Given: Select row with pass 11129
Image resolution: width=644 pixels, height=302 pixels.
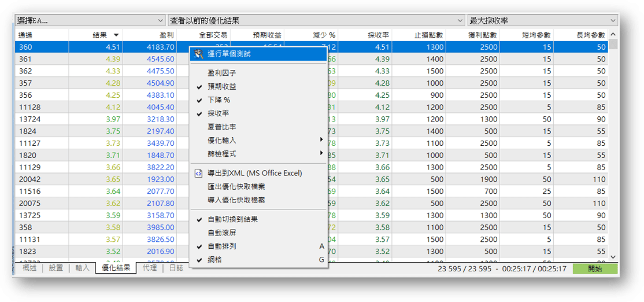Looking at the screenshot, I should coord(312,167).
